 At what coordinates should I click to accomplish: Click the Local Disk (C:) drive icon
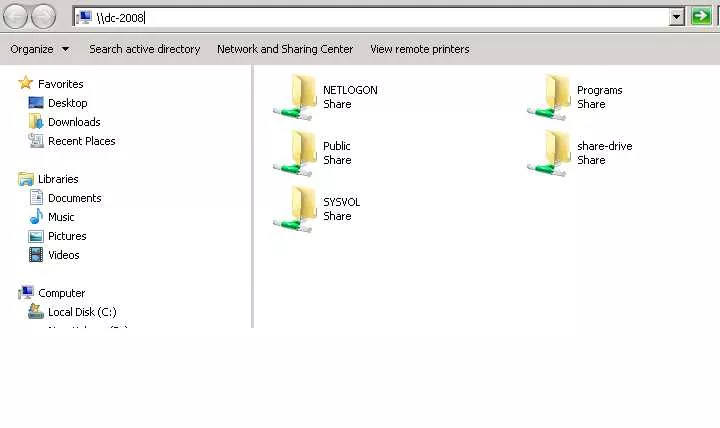[36, 311]
